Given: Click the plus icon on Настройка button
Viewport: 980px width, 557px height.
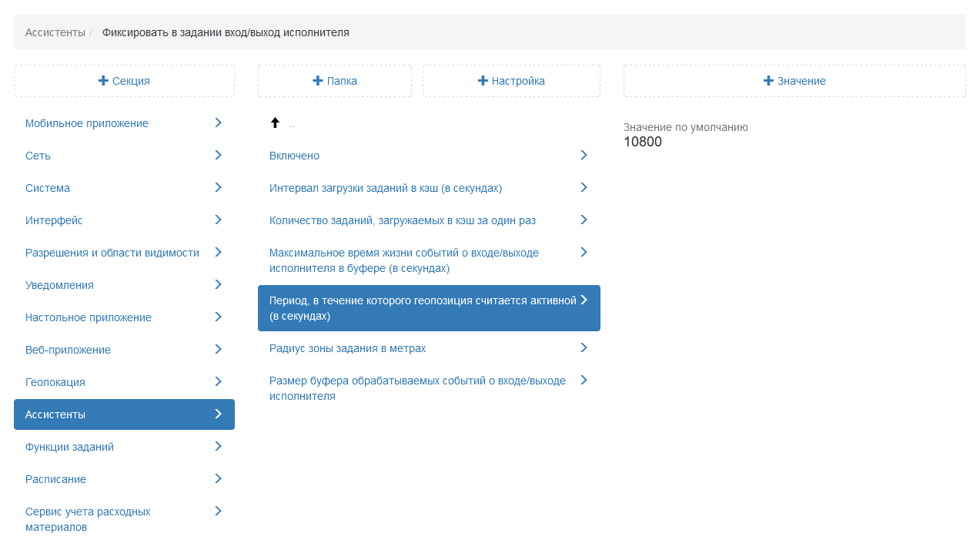Looking at the screenshot, I should (x=483, y=81).
